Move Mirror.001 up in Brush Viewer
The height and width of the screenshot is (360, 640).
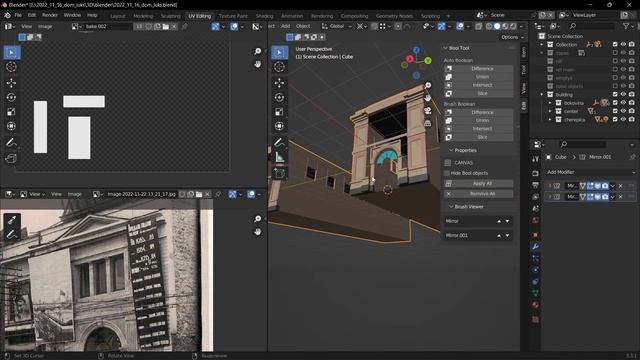(499, 236)
